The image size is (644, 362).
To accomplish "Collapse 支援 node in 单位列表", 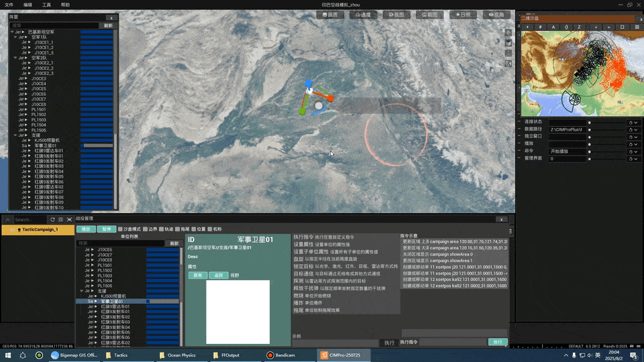I will [82, 290].
